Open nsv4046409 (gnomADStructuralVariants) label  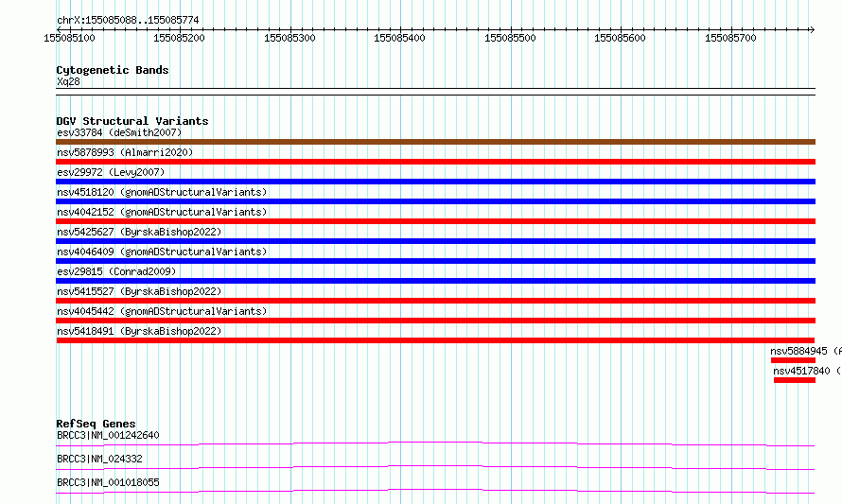point(162,252)
